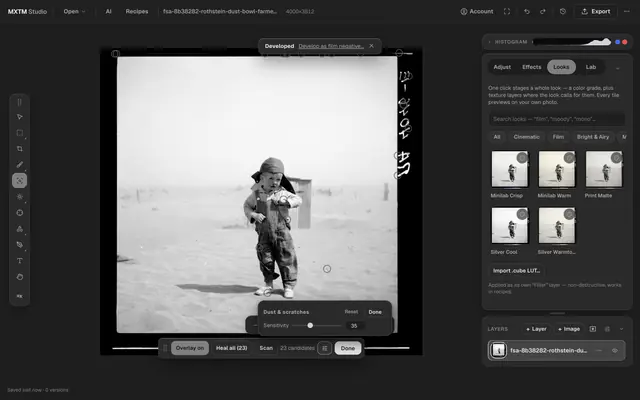Switch to the Adjust tab
The width and height of the screenshot is (640, 400).
click(x=502, y=67)
